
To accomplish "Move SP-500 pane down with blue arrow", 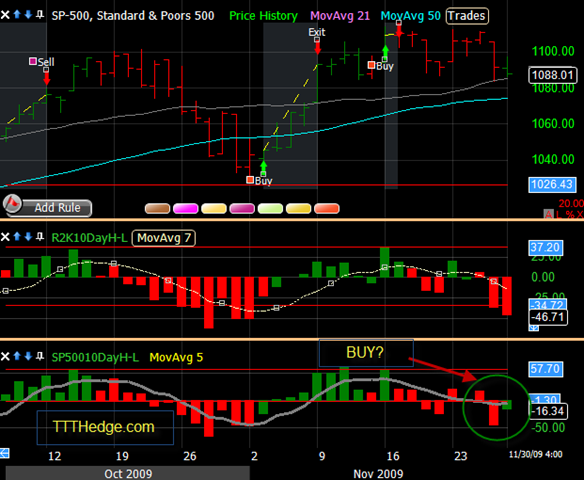I will pyautogui.click(x=28, y=15).
